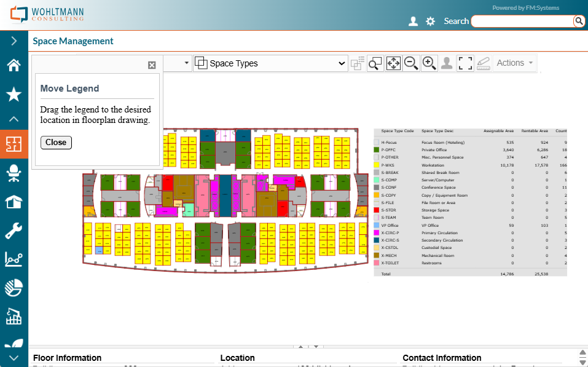The height and width of the screenshot is (367, 588).
Task: Open the Actions dropdown menu
Action: point(514,63)
